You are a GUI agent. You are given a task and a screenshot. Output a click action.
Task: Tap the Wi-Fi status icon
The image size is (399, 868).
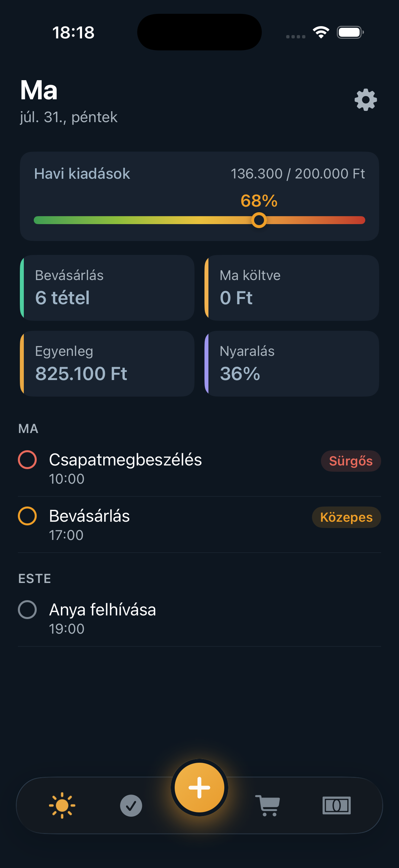click(x=321, y=32)
